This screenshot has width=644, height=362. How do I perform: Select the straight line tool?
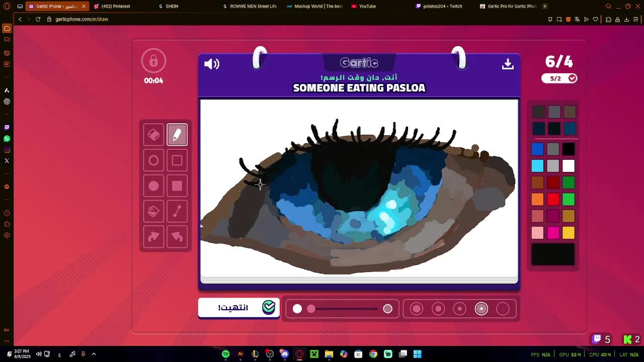[177, 212]
